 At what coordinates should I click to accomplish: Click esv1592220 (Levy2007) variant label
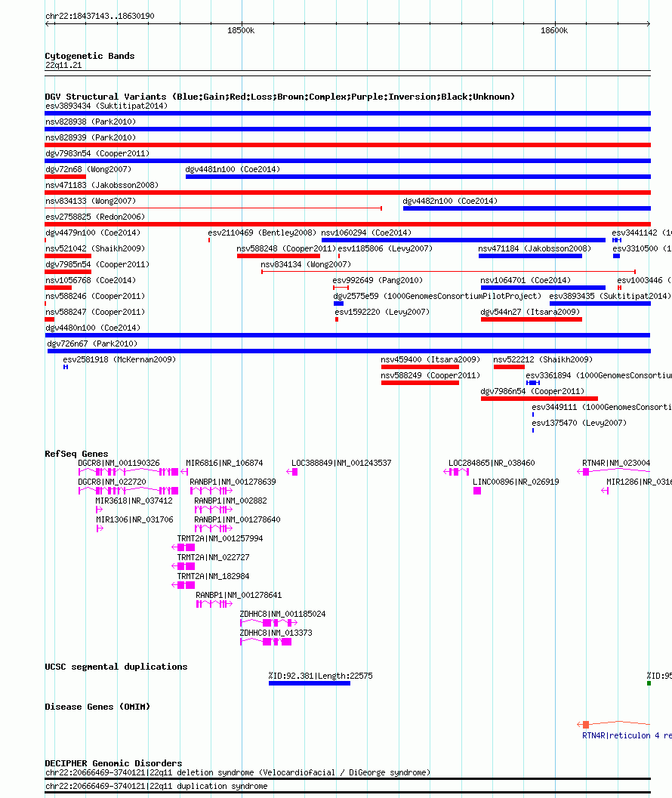(x=382, y=312)
